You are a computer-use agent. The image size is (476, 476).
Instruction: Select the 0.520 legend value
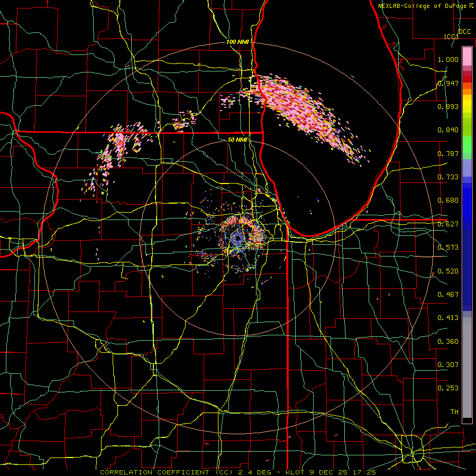point(448,271)
